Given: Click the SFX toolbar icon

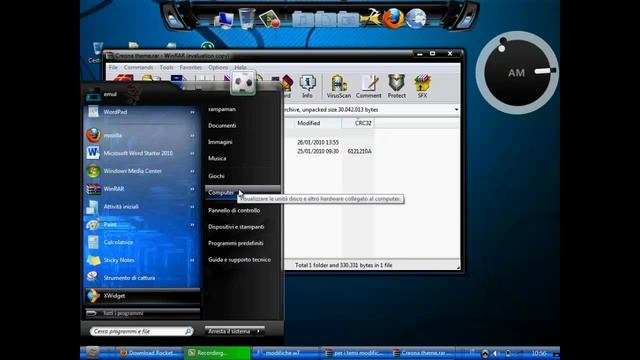Looking at the screenshot, I should coord(422,86).
